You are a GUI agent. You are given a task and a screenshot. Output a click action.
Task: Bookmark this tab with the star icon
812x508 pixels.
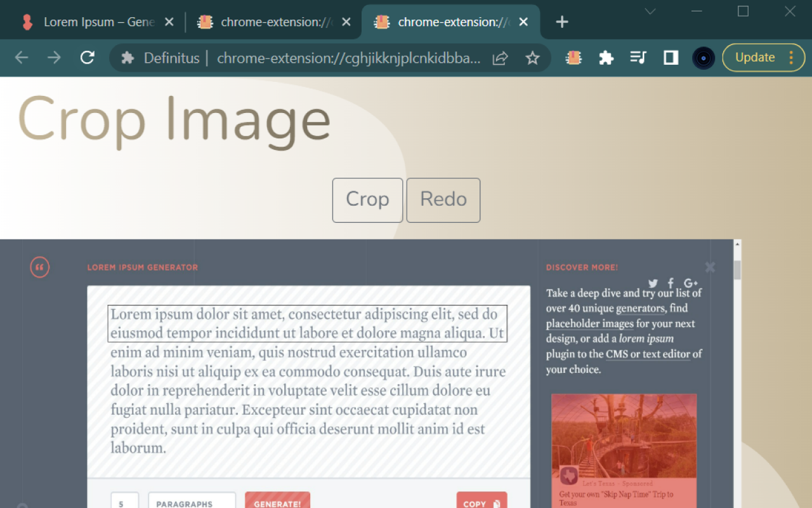coord(533,58)
